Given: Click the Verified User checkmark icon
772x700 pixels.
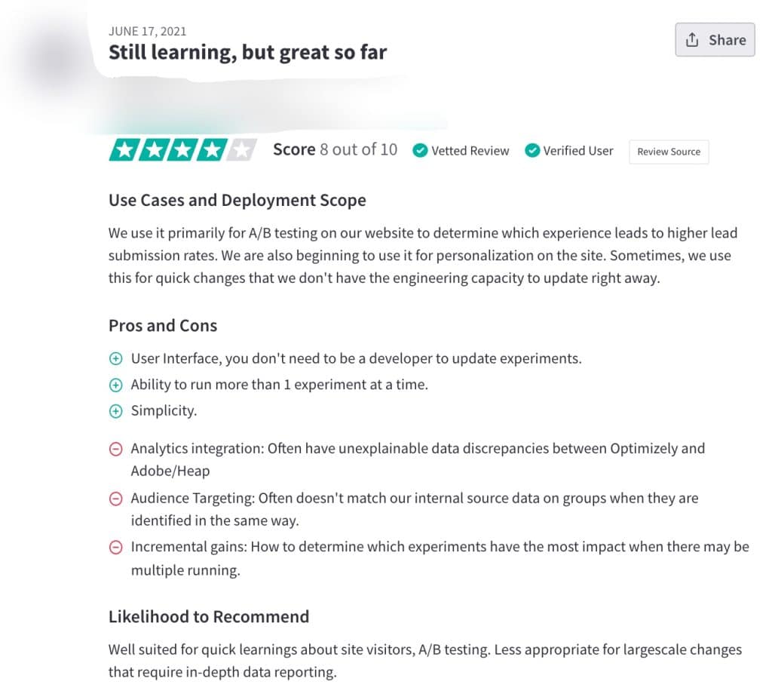Looking at the screenshot, I should (532, 151).
